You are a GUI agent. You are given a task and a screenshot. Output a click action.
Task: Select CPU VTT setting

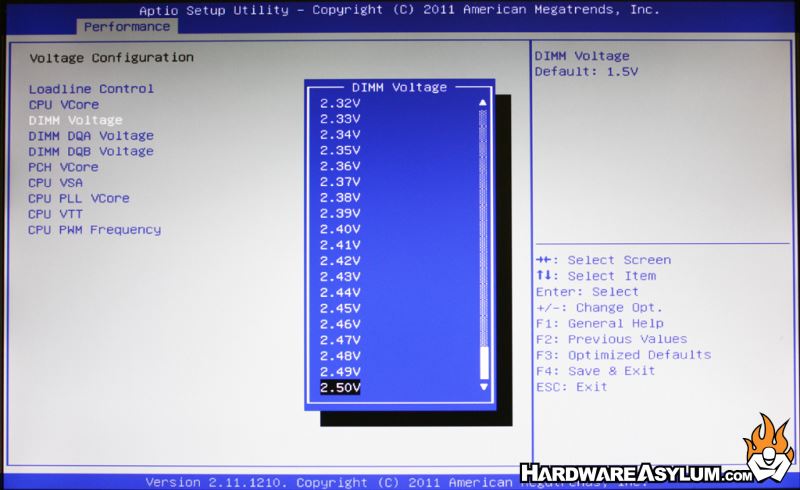tap(56, 214)
